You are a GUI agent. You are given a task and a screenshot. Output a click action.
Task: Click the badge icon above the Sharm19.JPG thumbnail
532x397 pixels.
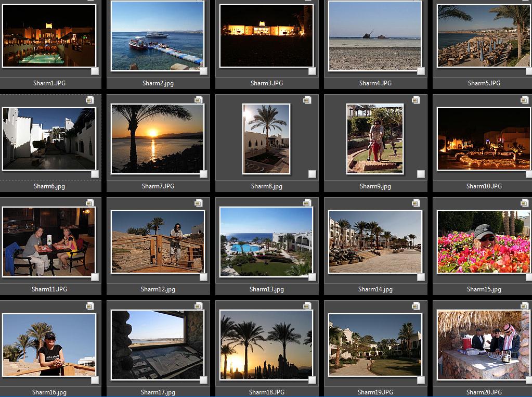[416, 306]
